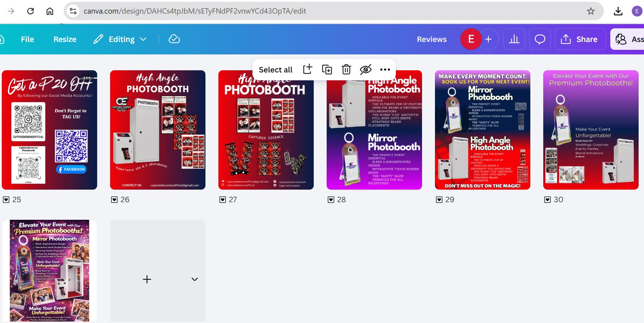Viewport: 644px width, 323px height.
Task: Click the canva.com address bar
Action: pyautogui.click(x=333, y=11)
